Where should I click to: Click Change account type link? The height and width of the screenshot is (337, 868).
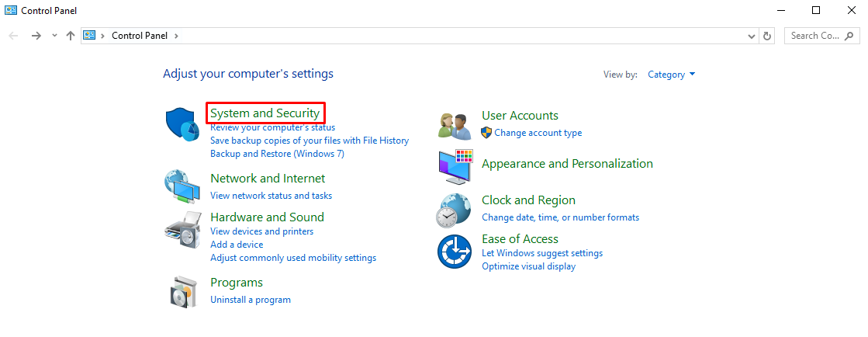(x=538, y=133)
